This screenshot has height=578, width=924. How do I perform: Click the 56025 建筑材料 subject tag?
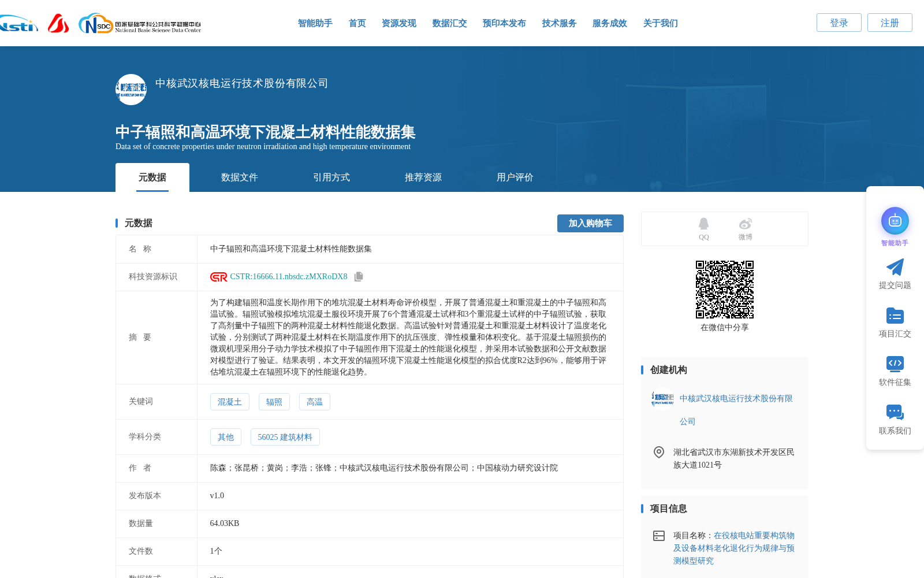[285, 437]
